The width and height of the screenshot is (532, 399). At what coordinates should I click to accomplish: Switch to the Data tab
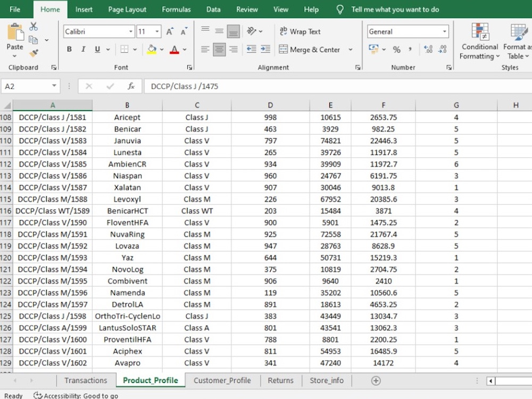click(213, 10)
